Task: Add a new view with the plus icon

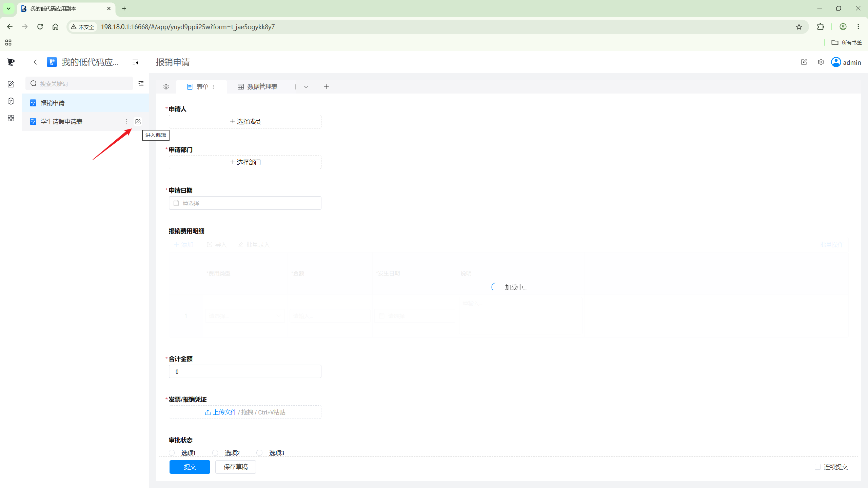Action: click(x=327, y=87)
